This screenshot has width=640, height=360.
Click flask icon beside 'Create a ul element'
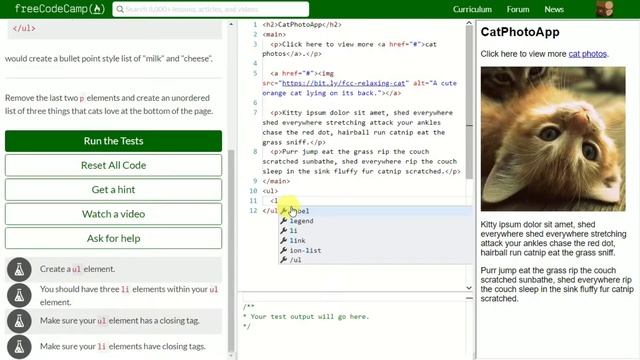[19, 269]
